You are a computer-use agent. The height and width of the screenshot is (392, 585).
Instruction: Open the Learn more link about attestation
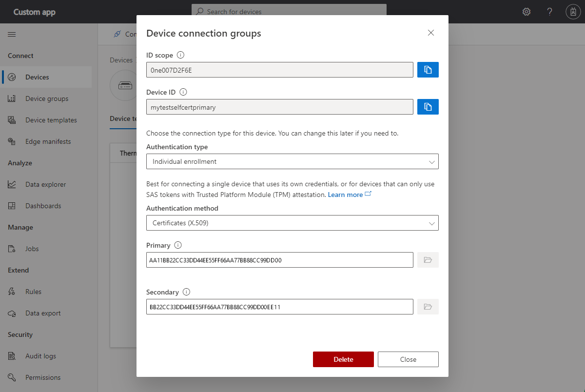click(x=346, y=194)
